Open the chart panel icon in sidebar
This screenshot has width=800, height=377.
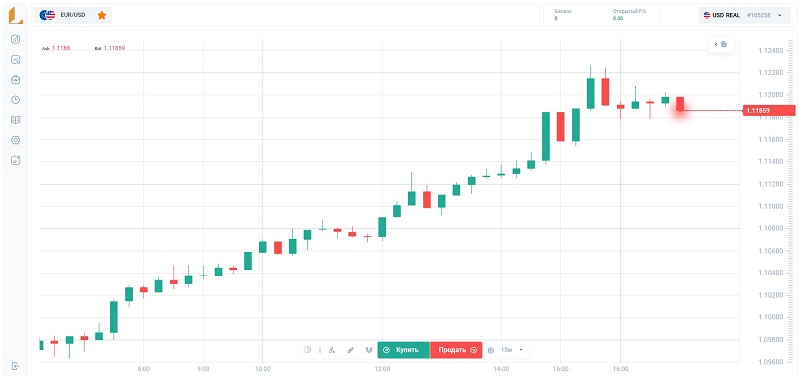tap(15, 39)
